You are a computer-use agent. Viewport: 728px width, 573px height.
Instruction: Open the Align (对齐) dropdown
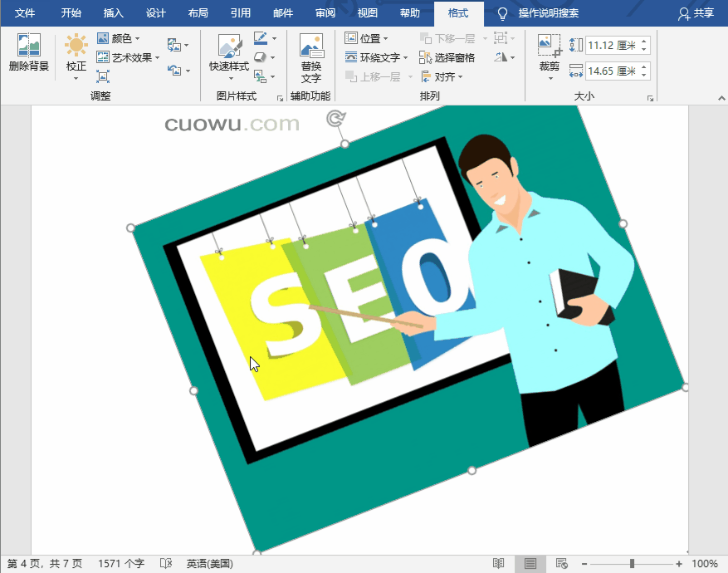[442, 76]
